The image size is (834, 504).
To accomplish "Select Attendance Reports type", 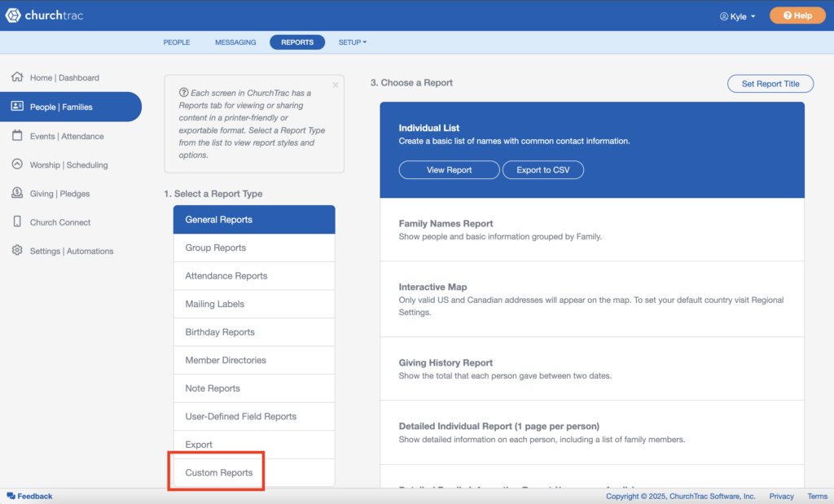I will point(254,276).
